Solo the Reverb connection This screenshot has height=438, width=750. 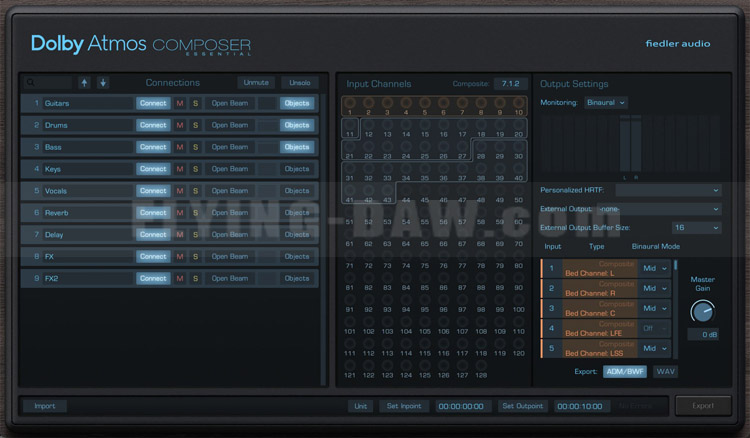pos(195,213)
